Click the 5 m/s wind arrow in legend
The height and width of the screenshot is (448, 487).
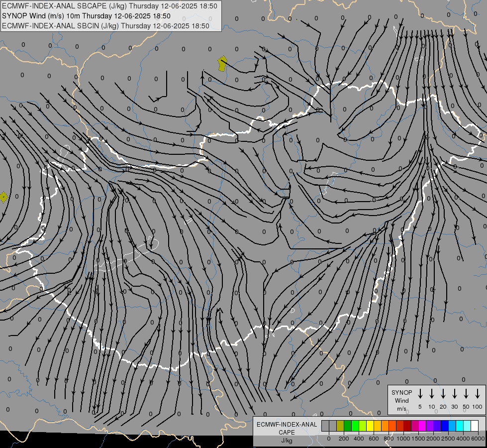tap(420, 394)
